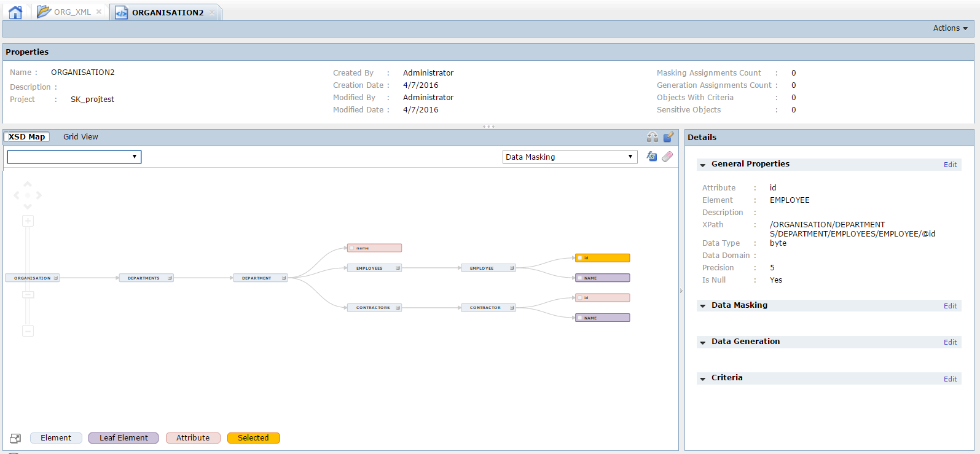Edit General Properties
This screenshot has height=454, width=980.
950,165
